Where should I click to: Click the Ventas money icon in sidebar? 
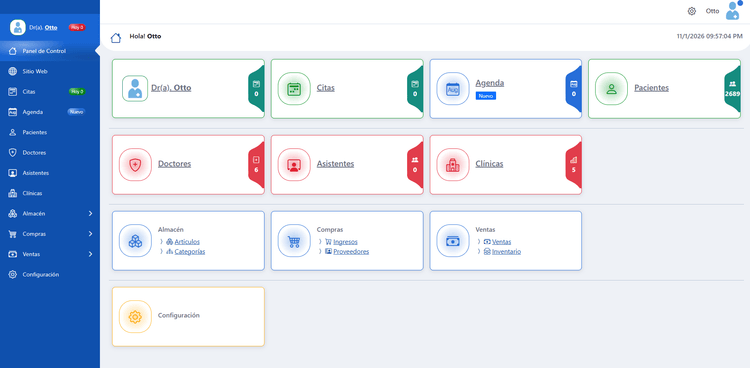(x=13, y=254)
